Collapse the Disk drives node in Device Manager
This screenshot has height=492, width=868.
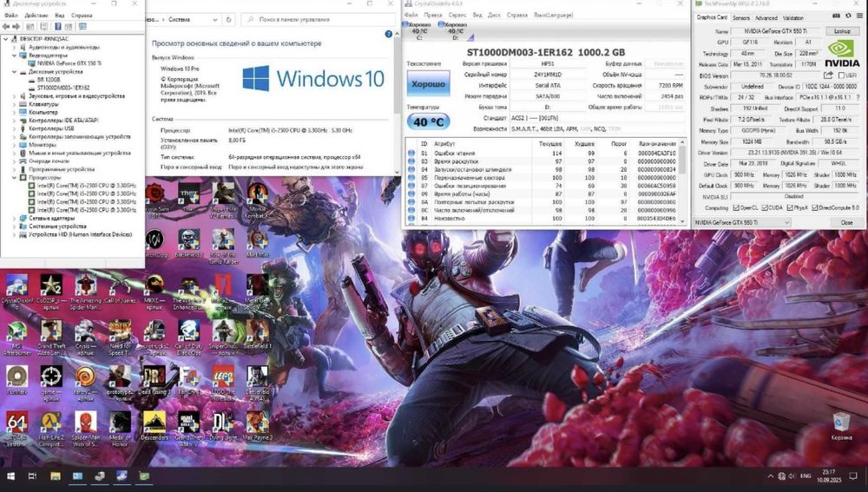pyautogui.click(x=15, y=71)
